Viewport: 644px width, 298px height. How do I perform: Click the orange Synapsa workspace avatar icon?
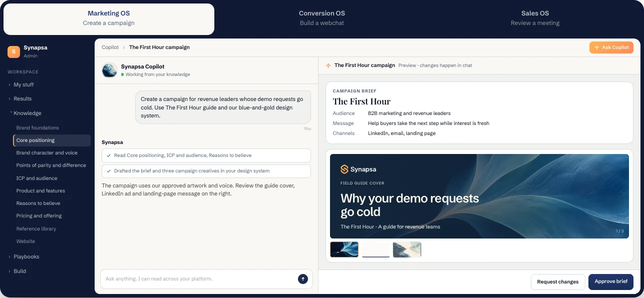coord(14,51)
